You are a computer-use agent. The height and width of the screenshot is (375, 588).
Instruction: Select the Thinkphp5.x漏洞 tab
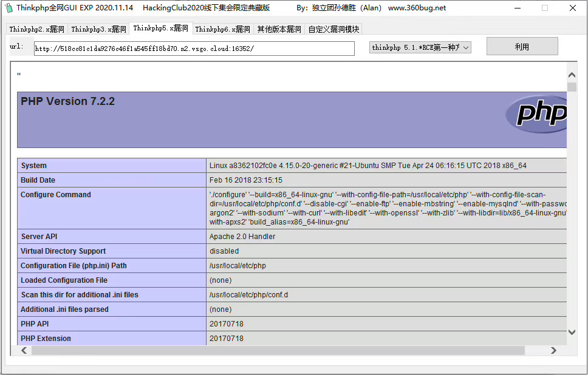[x=161, y=28]
